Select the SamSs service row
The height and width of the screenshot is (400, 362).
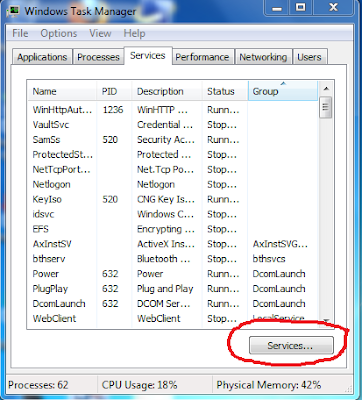(x=173, y=139)
